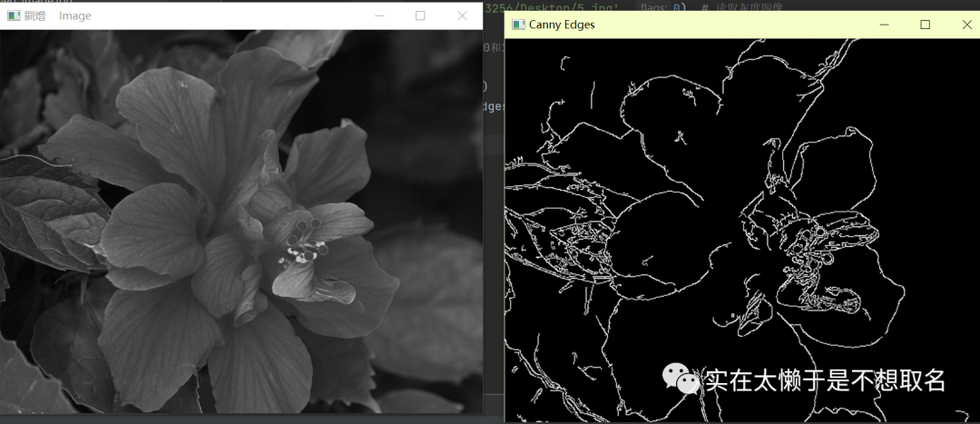This screenshot has width=980, height=424.
Task: Close the Canny Edges window
Action: coord(966,25)
